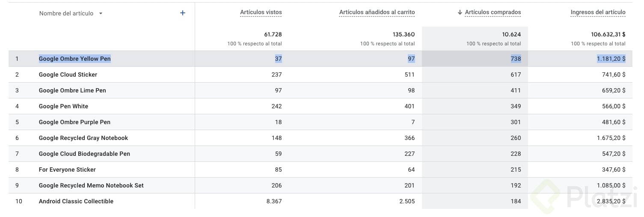Select the Google Ombre Yellow Pen row
644x217 pixels.
coord(75,59)
